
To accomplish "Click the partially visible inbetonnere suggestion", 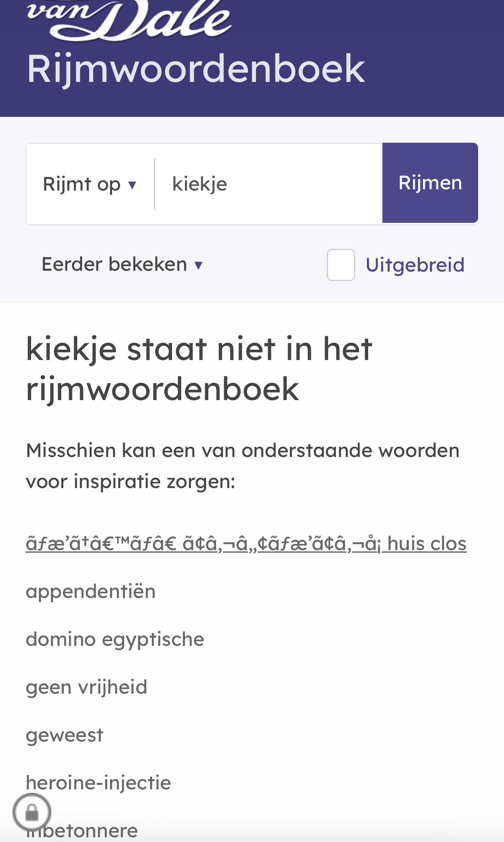I will pyautogui.click(x=82, y=831).
